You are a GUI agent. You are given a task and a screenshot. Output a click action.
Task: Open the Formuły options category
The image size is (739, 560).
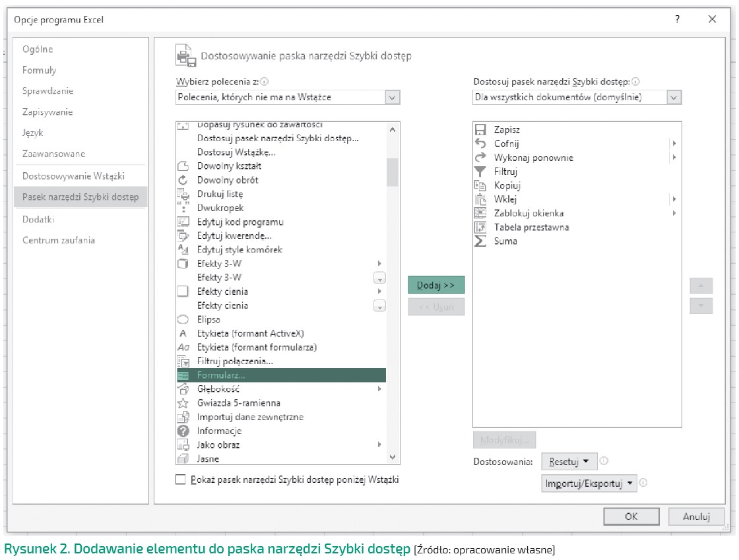[x=39, y=70]
